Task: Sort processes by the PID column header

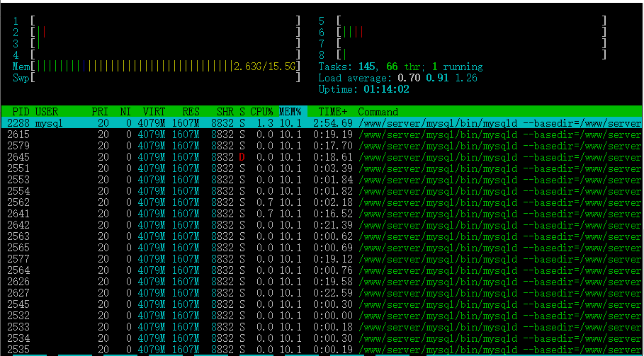Action: 20,112
